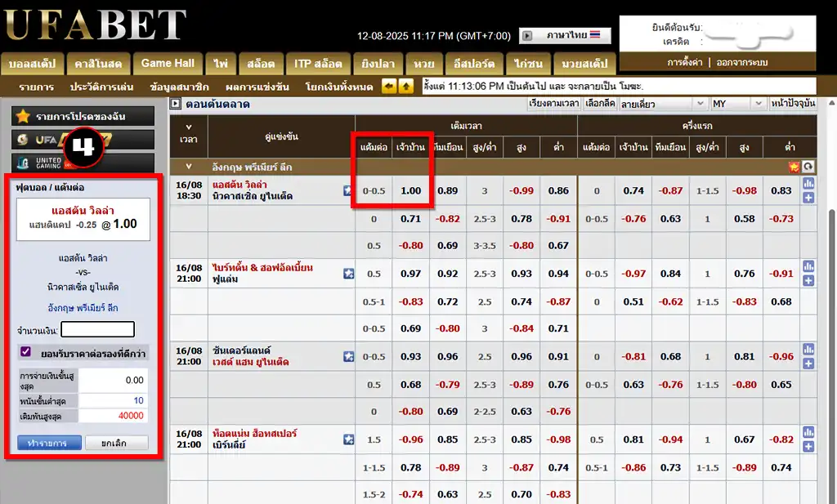Focus the จำนวนเงิน stake amount field
The height and width of the screenshot is (504, 837).
[x=98, y=329]
